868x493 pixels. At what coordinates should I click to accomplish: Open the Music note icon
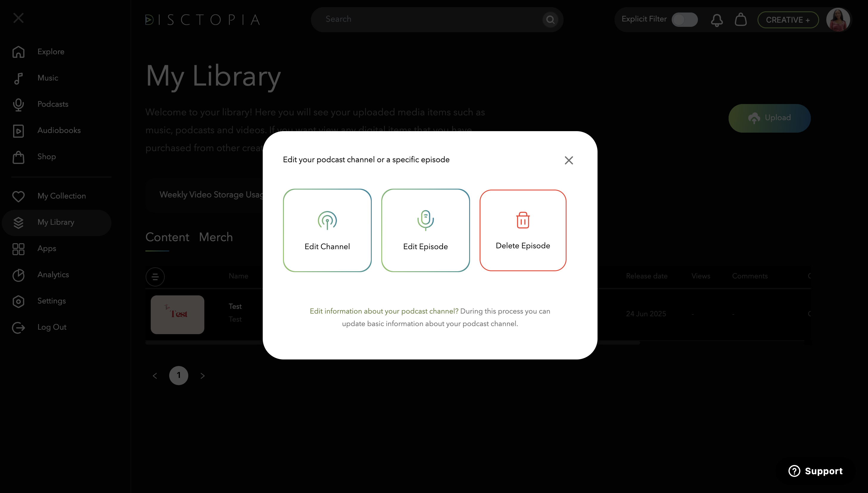click(x=18, y=78)
